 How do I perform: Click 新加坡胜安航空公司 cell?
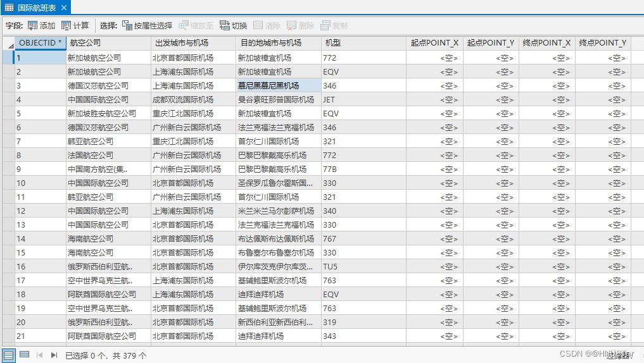(x=108, y=114)
